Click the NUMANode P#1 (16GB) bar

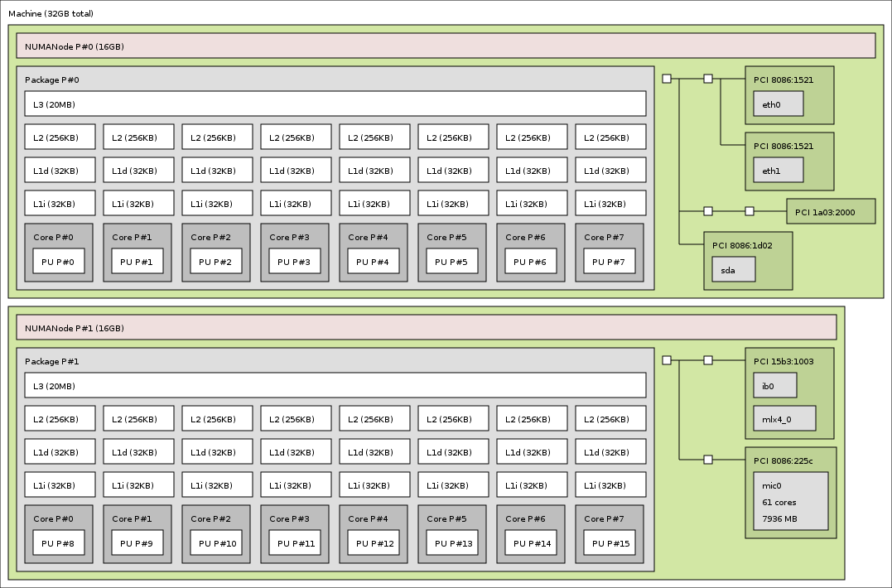click(x=427, y=328)
